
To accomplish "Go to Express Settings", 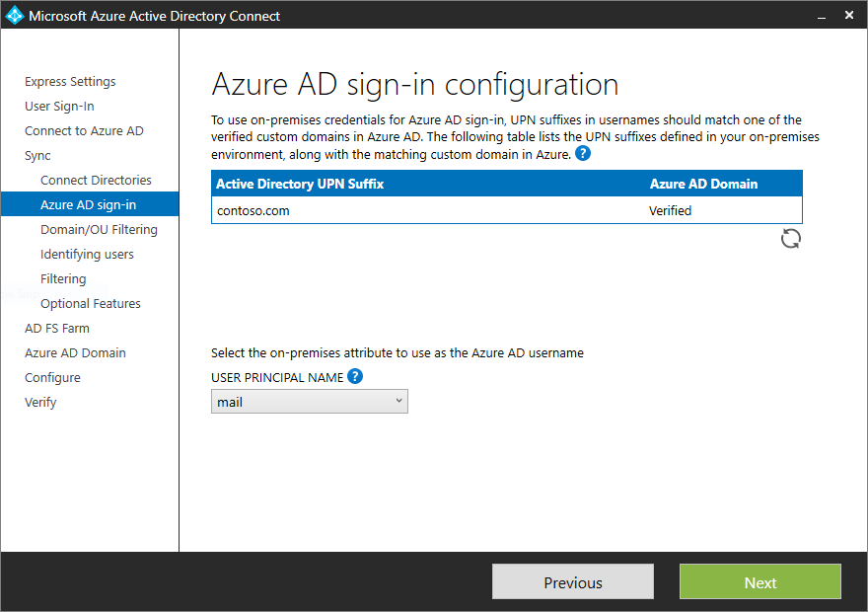I will (x=70, y=81).
